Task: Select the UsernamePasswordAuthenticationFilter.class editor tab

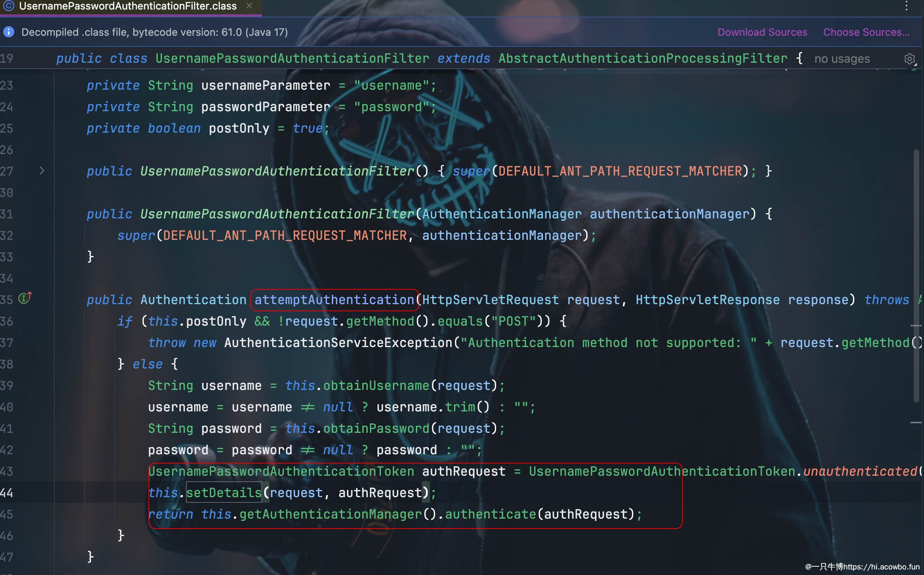Action: coord(128,6)
